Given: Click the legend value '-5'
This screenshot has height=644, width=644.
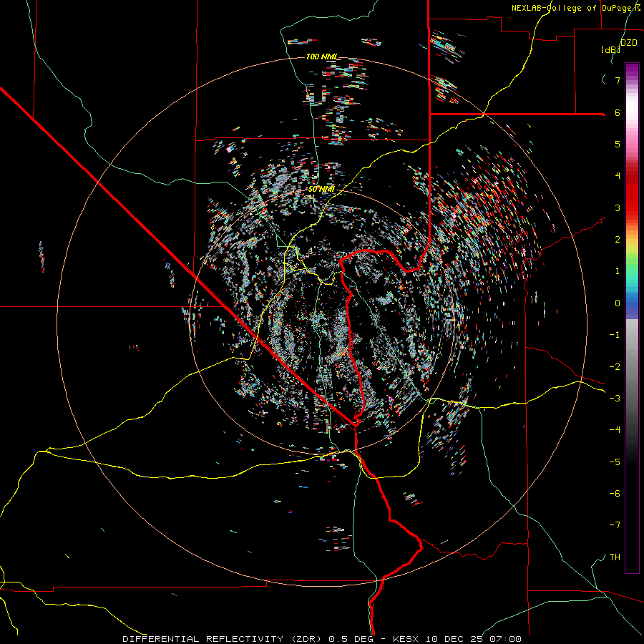Looking at the screenshot, I should point(615,462).
